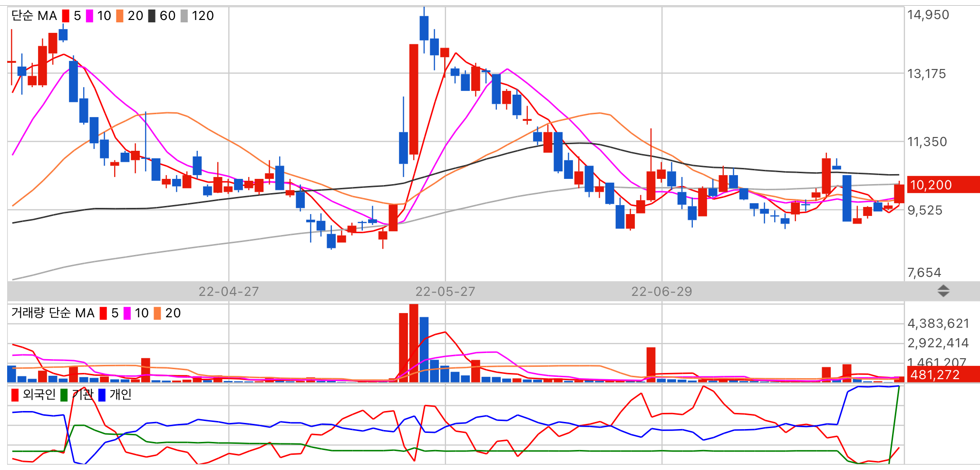Click the 2,922,414 volume axis label

click(938, 343)
